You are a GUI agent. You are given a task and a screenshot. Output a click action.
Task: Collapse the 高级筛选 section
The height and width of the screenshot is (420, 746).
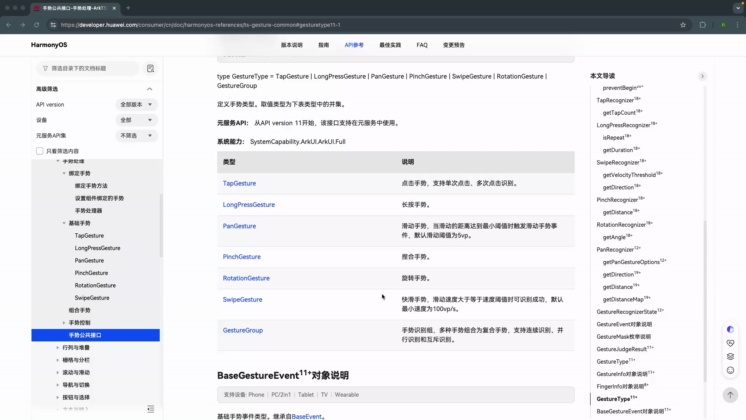pyautogui.click(x=150, y=89)
